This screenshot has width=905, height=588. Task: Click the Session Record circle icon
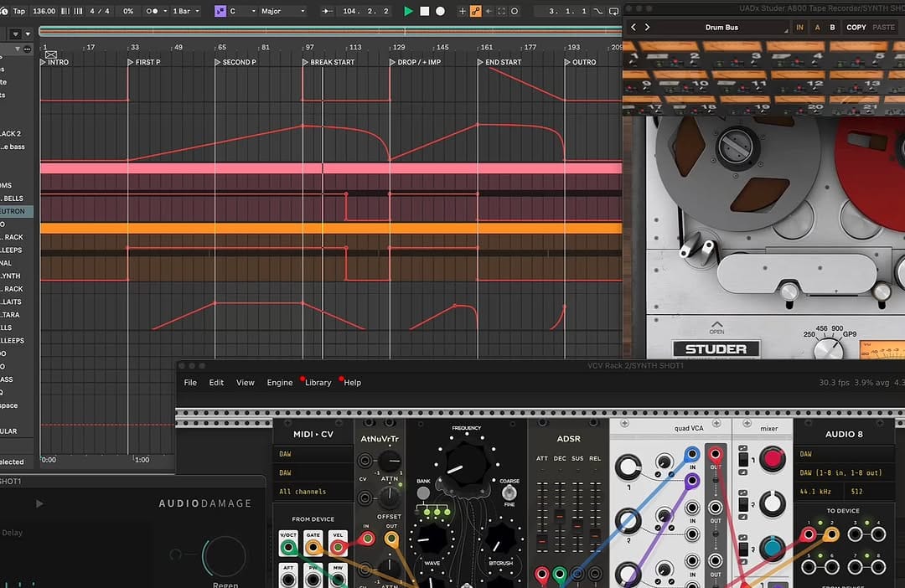515,11
